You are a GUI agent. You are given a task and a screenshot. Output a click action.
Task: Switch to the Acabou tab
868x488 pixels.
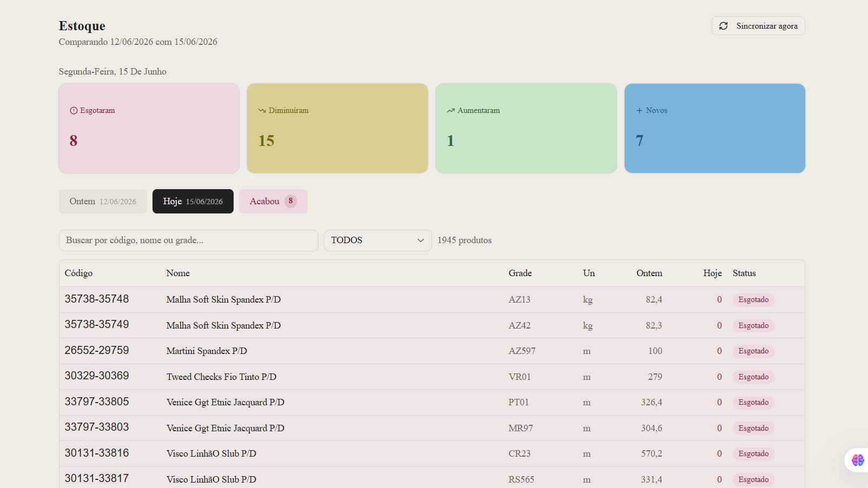pyautogui.click(x=273, y=201)
